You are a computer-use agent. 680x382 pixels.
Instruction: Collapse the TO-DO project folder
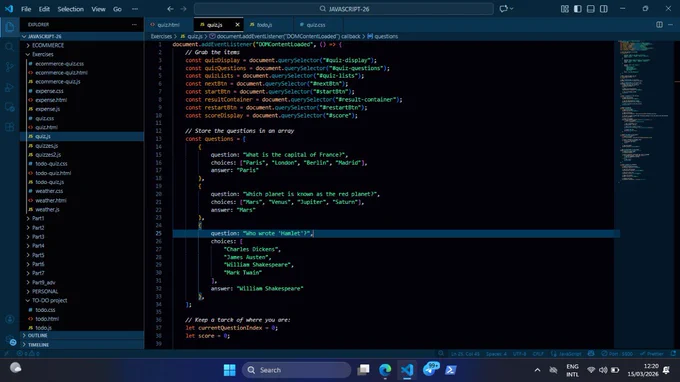(x=82, y=300)
